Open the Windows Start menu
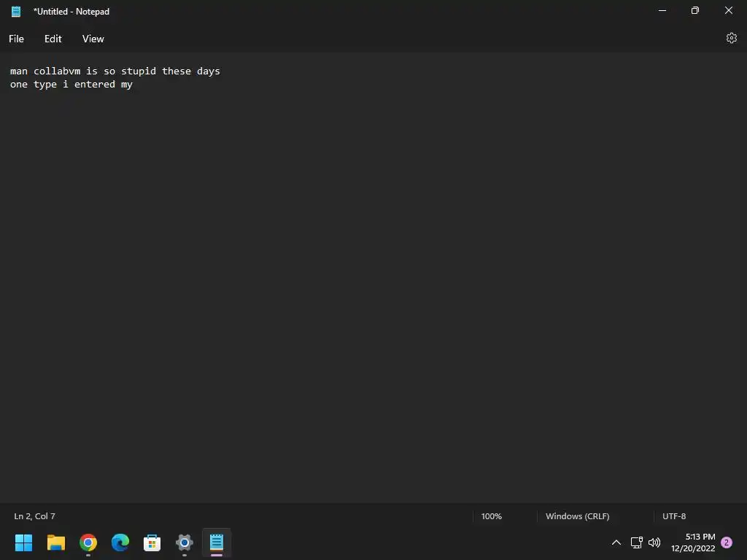747x560 pixels. pyautogui.click(x=24, y=542)
